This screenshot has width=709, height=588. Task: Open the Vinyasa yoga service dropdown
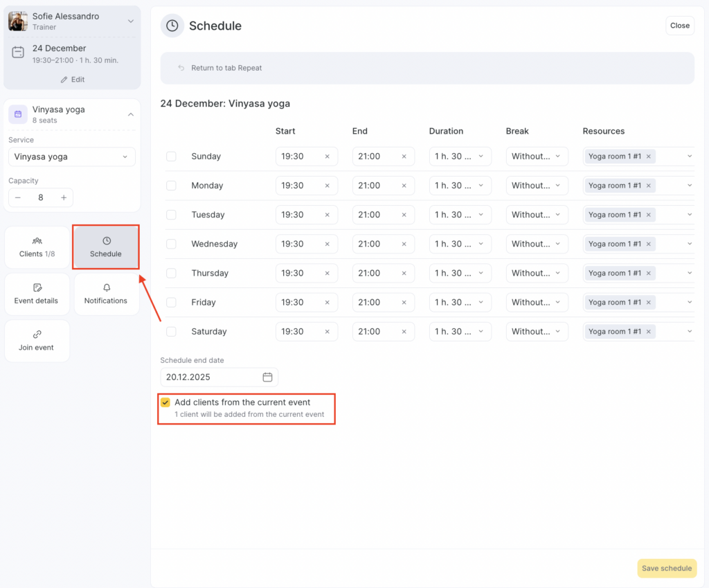[x=72, y=157]
